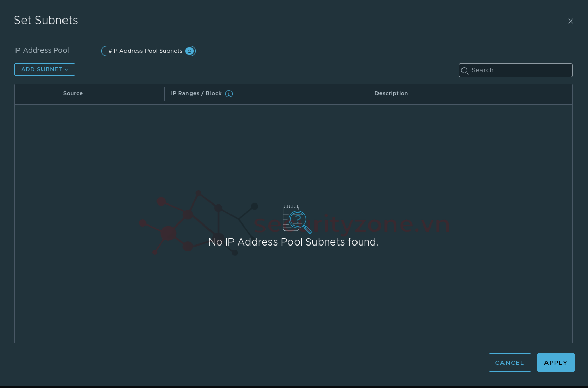Click the divider before the Description column

click(x=368, y=94)
